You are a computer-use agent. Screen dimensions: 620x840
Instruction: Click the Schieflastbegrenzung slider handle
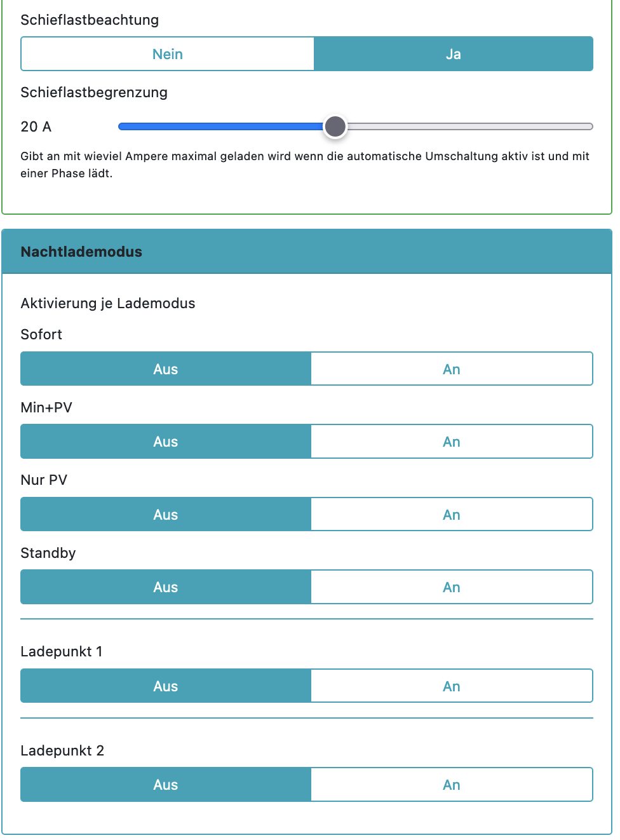point(335,126)
